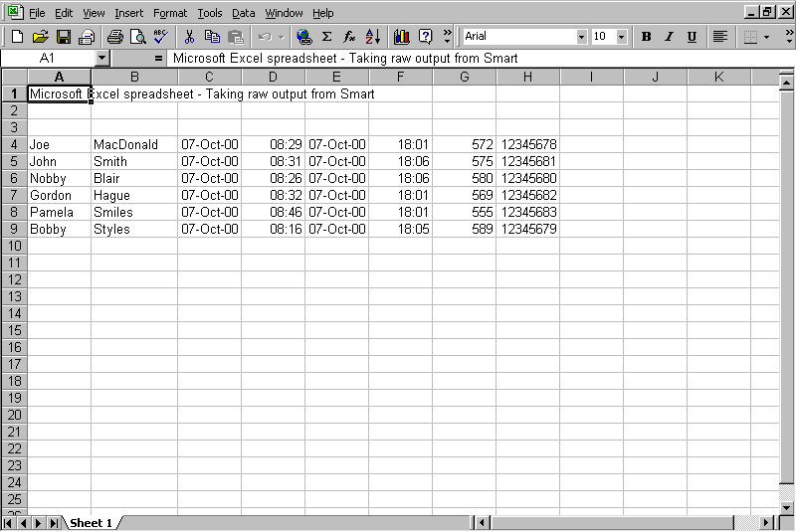Select column H header
Image resolution: width=796 pixels, height=532 pixels.
click(x=528, y=78)
